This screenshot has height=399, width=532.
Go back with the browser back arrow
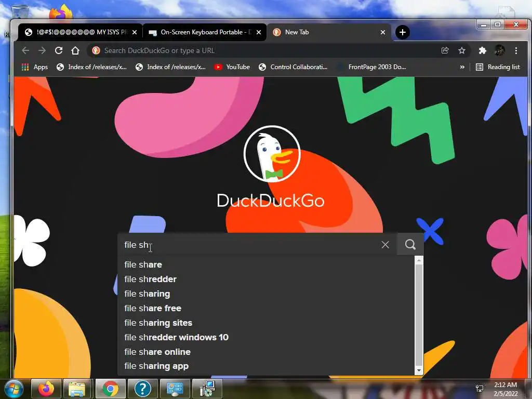pyautogui.click(x=25, y=50)
